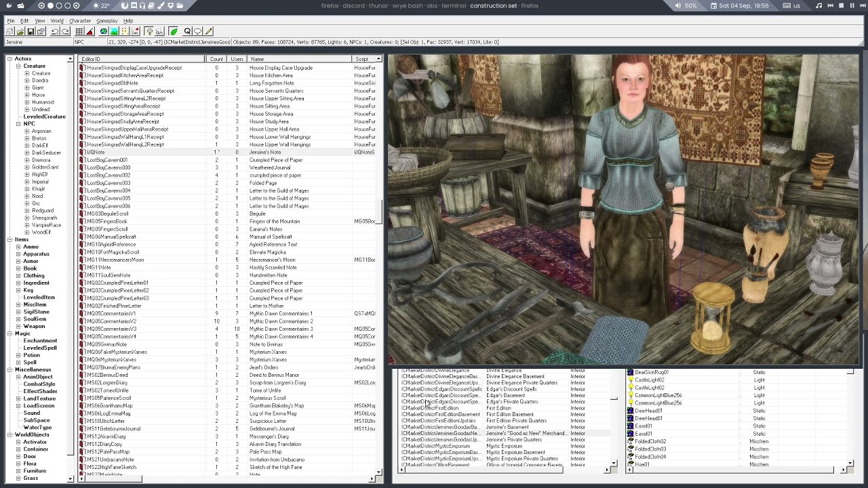Expand the Ammo tree node
Screen dimensions: 868x488
(18, 247)
